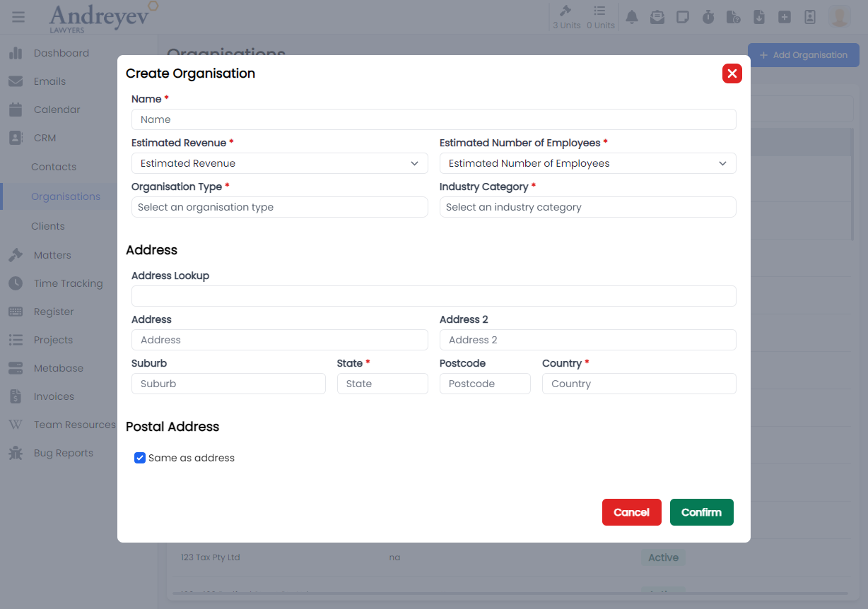Go to Contacts in the sidebar
Viewport: 868px width, 609px height.
click(54, 167)
